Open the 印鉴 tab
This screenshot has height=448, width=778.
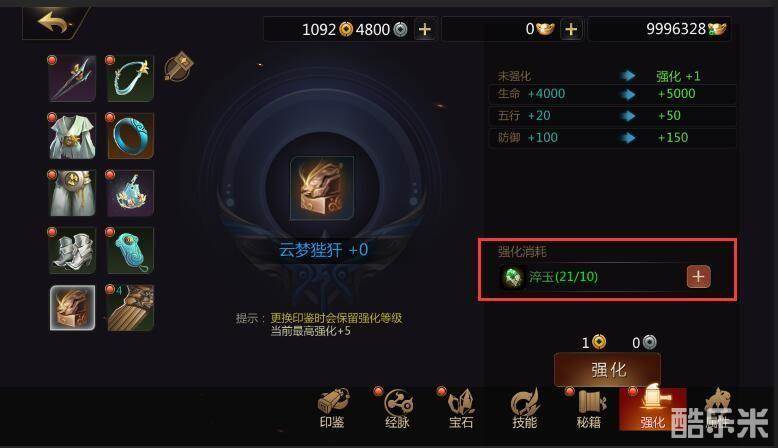coord(332,409)
